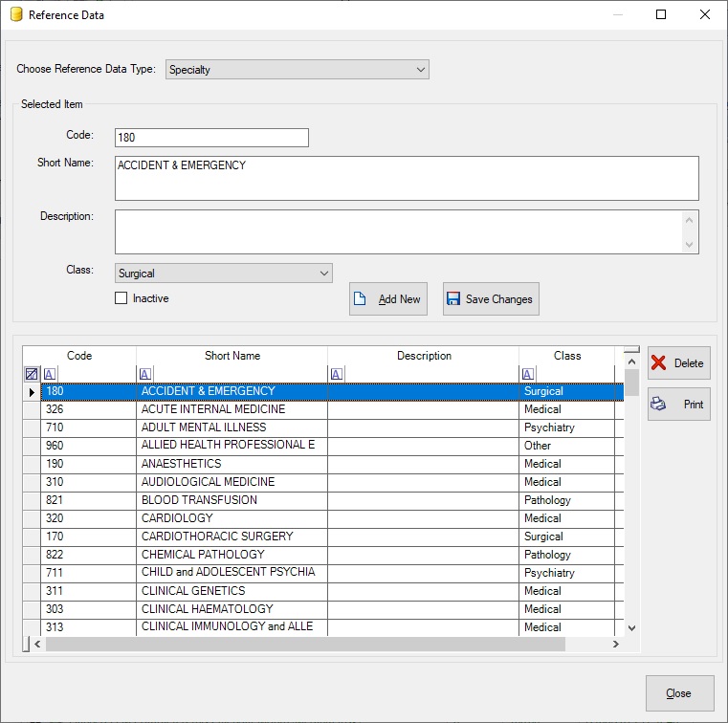Click the Code column filter icon

click(x=50, y=374)
